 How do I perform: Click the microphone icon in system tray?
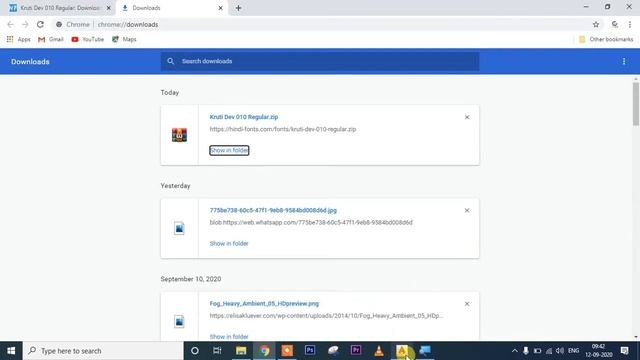pyautogui.click(x=526, y=351)
